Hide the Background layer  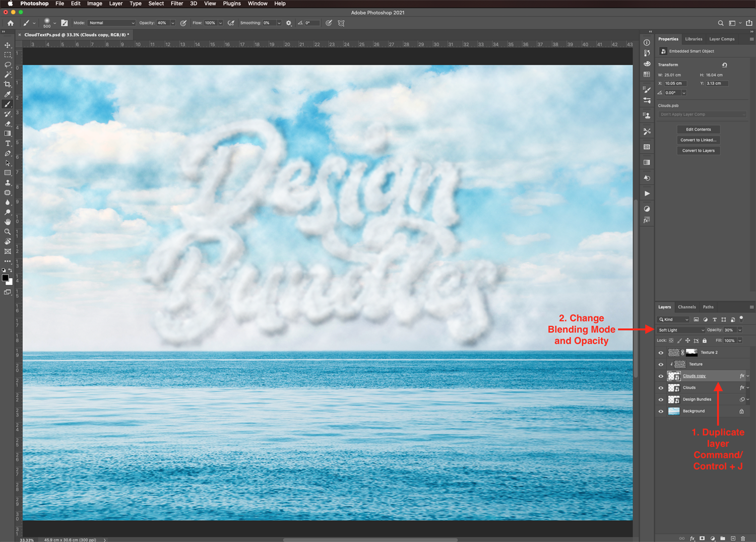click(661, 412)
